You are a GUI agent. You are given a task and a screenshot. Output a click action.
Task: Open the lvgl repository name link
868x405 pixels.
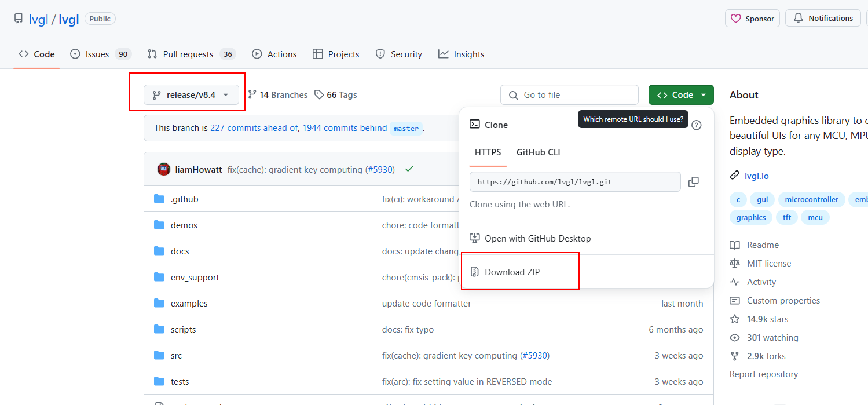point(68,19)
